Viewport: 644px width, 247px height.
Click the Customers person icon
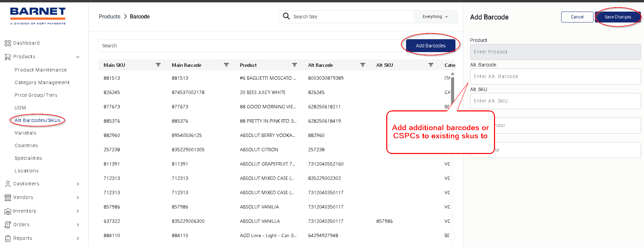(x=8, y=184)
